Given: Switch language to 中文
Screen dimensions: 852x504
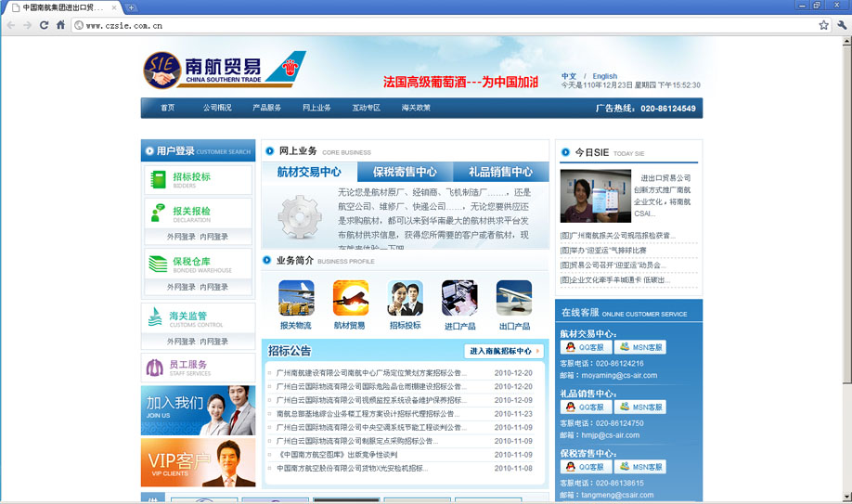Looking at the screenshot, I should [569, 76].
